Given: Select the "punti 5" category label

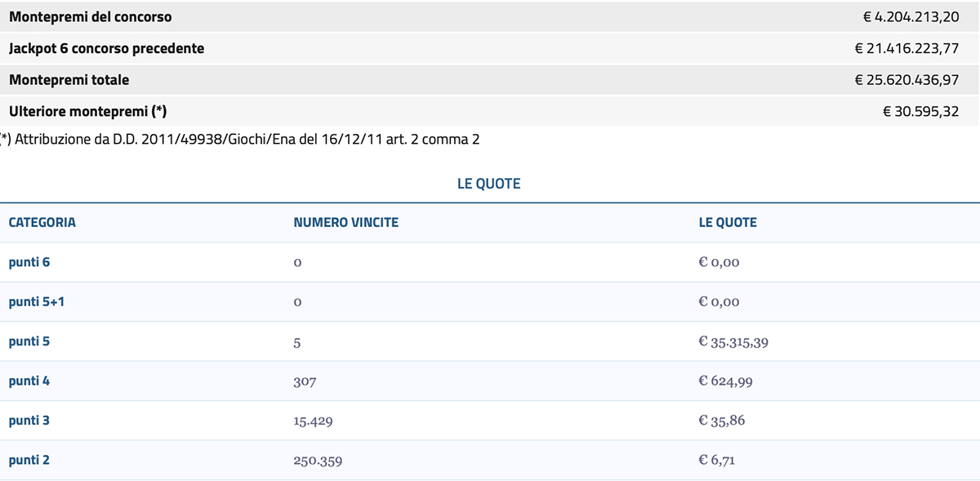Looking at the screenshot, I should [x=29, y=341].
